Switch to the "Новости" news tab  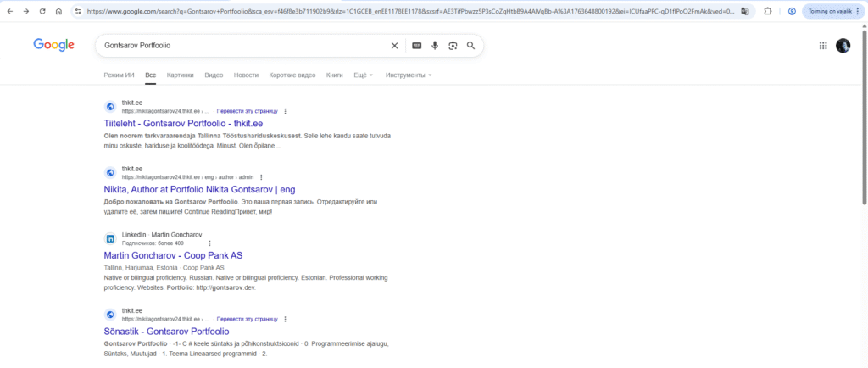pyautogui.click(x=246, y=75)
